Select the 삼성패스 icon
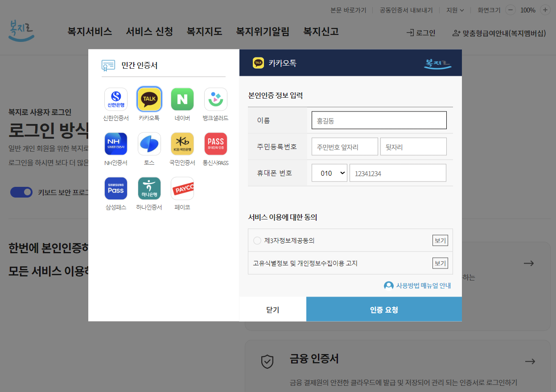 [116, 188]
